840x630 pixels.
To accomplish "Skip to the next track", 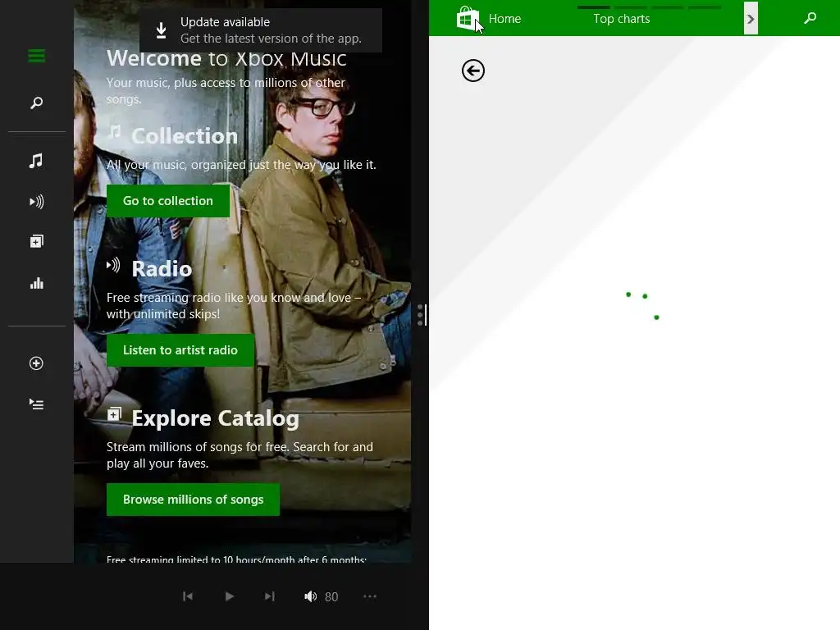I will point(269,596).
